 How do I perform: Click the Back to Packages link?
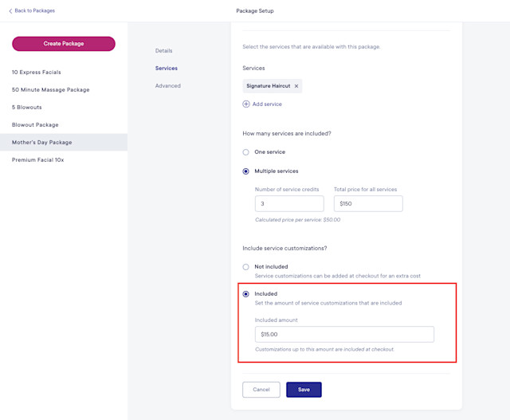(x=35, y=10)
